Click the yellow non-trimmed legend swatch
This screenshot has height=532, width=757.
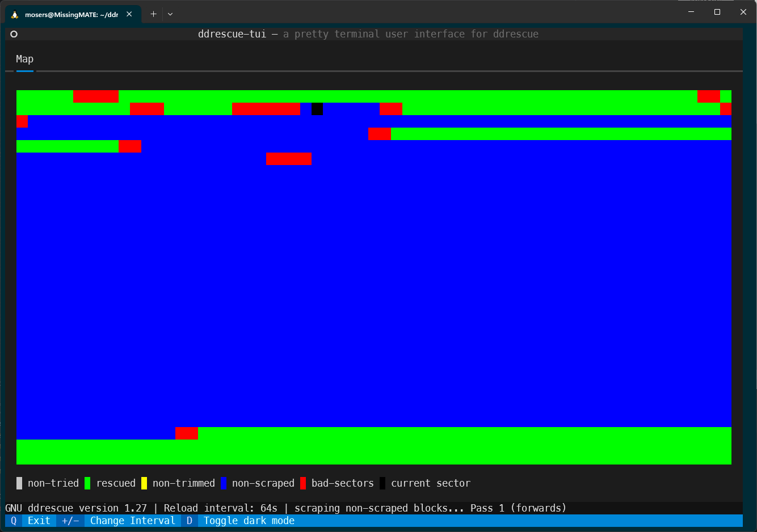click(x=144, y=483)
